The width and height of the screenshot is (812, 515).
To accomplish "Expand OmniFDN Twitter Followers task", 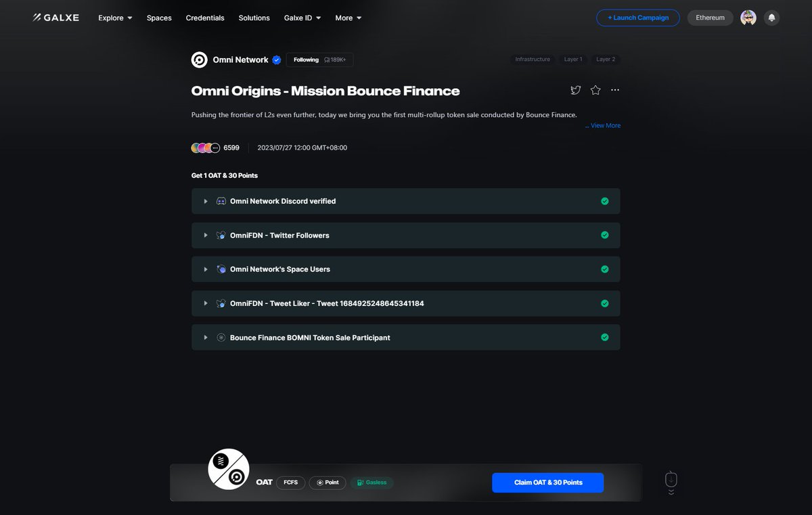I will pyautogui.click(x=206, y=235).
